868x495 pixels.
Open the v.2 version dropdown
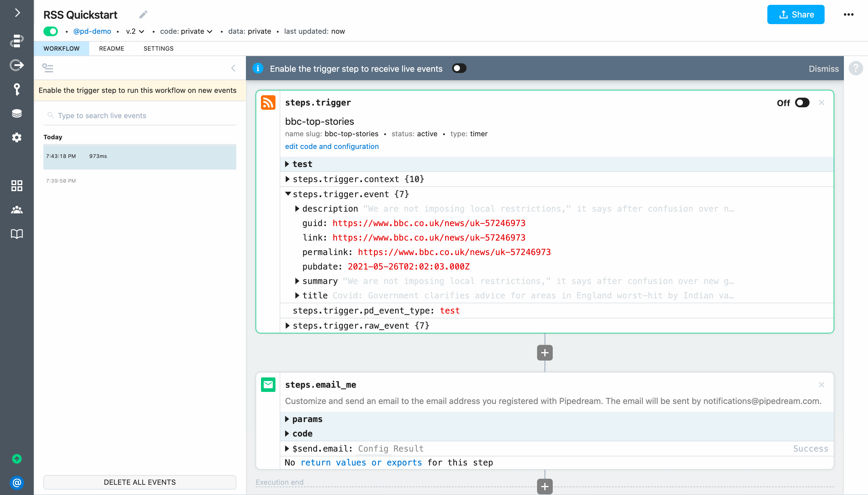[x=135, y=31]
